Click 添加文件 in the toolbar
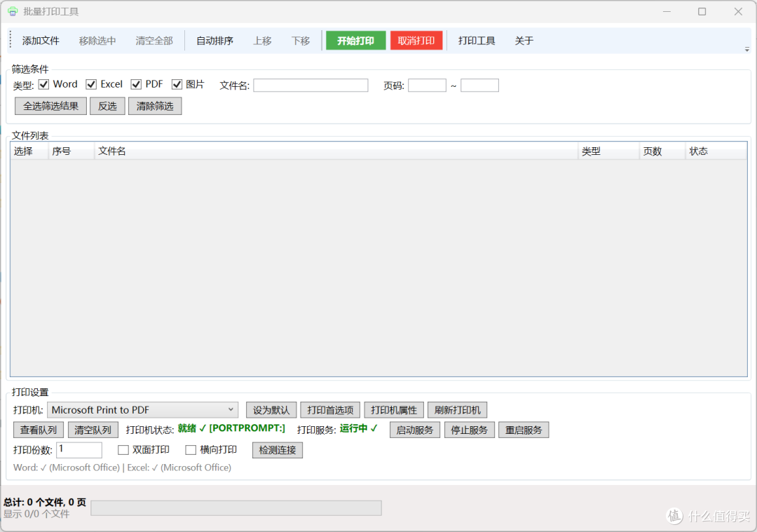 click(41, 41)
